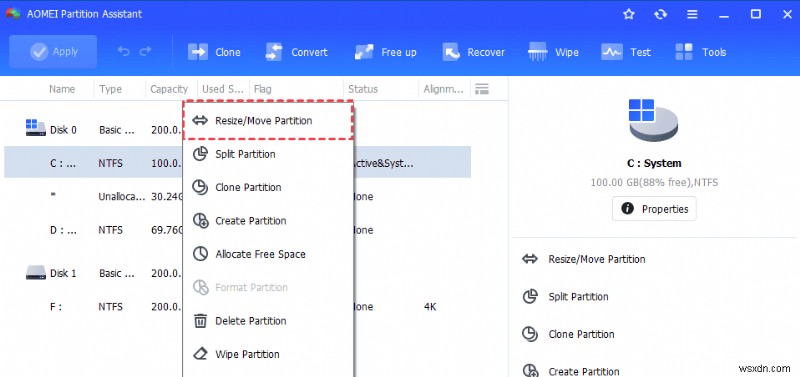Image resolution: width=800 pixels, height=377 pixels.
Task: Click the '4K' alignment value for F:
Action: [430, 307]
